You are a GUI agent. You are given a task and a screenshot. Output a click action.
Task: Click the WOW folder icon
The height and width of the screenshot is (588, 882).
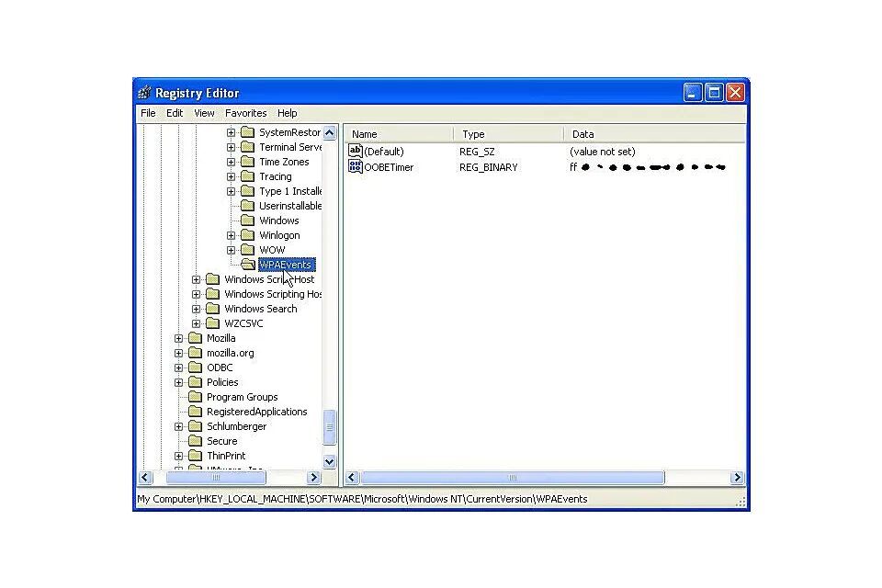247,249
